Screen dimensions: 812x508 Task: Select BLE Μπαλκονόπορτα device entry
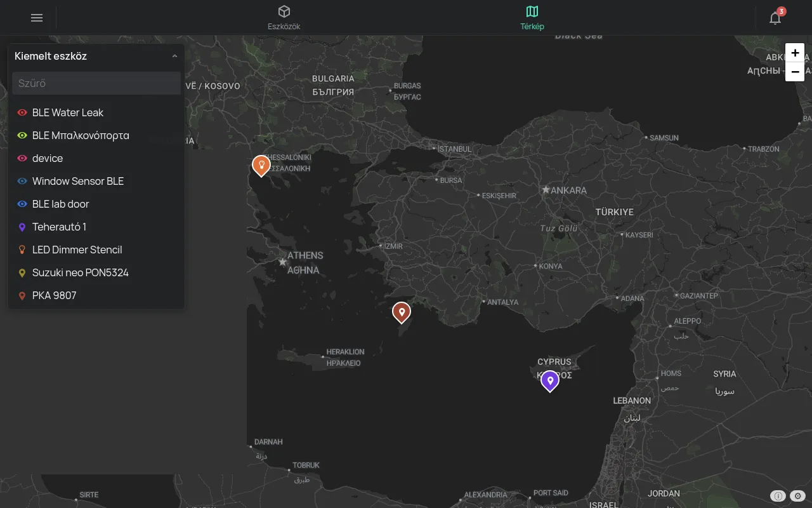pyautogui.click(x=96, y=135)
